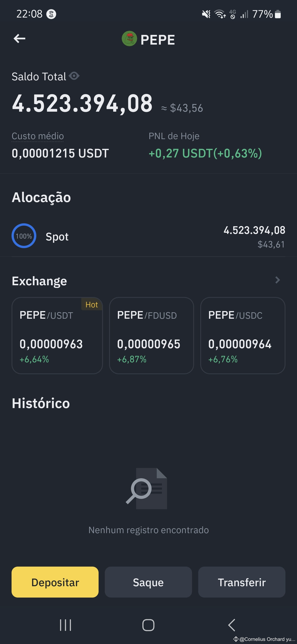Tap the Hot badge on PEPE/USDT

[92, 304]
